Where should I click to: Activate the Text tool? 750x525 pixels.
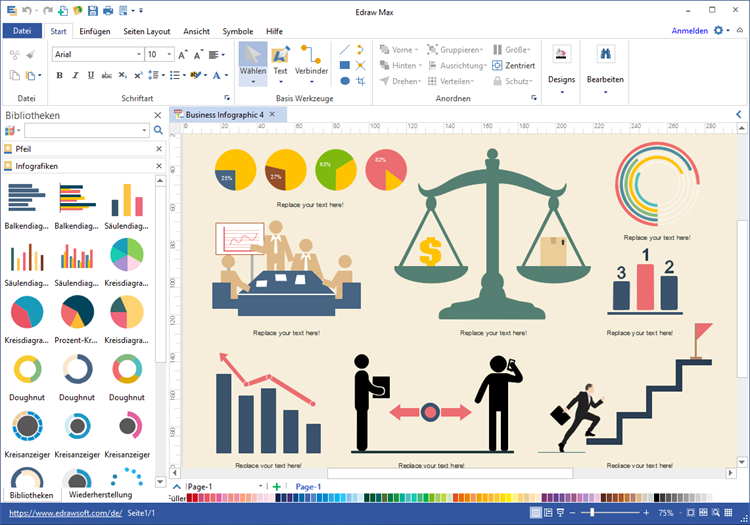(x=280, y=62)
